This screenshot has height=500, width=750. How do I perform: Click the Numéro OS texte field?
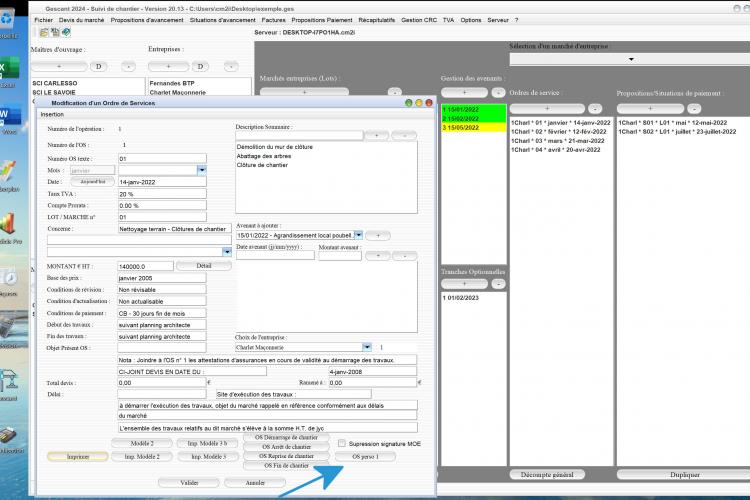coord(162,158)
